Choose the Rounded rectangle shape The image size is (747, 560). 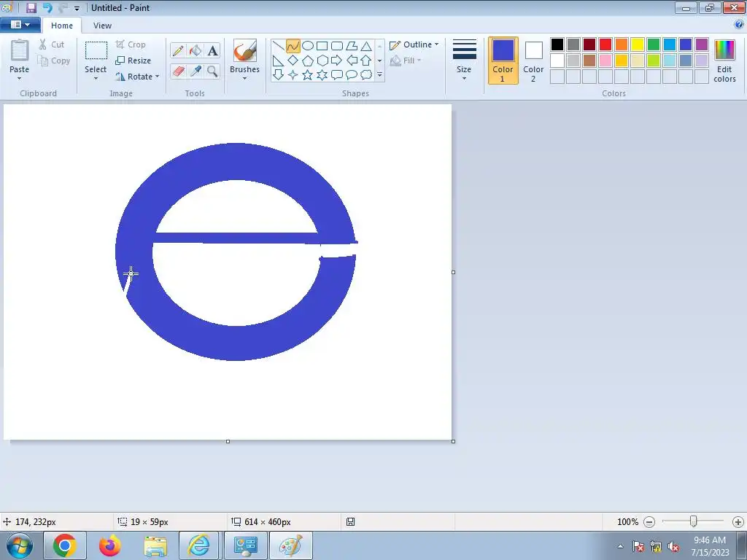click(x=337, y=46)
